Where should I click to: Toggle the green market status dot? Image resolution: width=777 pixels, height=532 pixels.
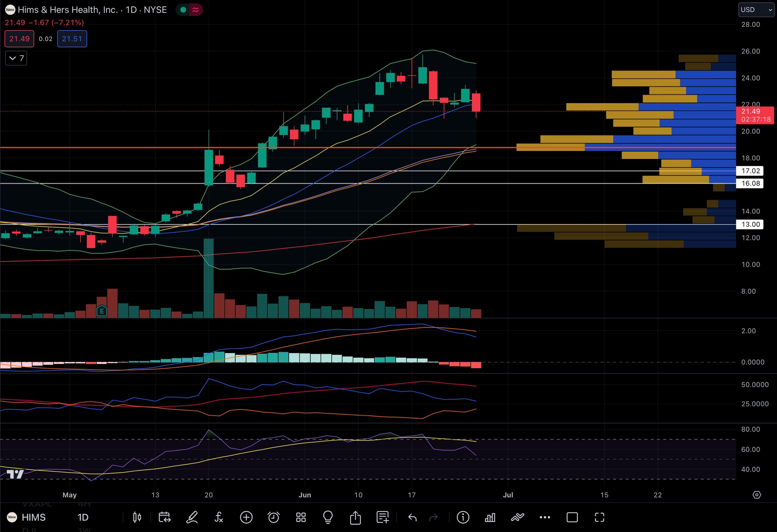[183, 10]
